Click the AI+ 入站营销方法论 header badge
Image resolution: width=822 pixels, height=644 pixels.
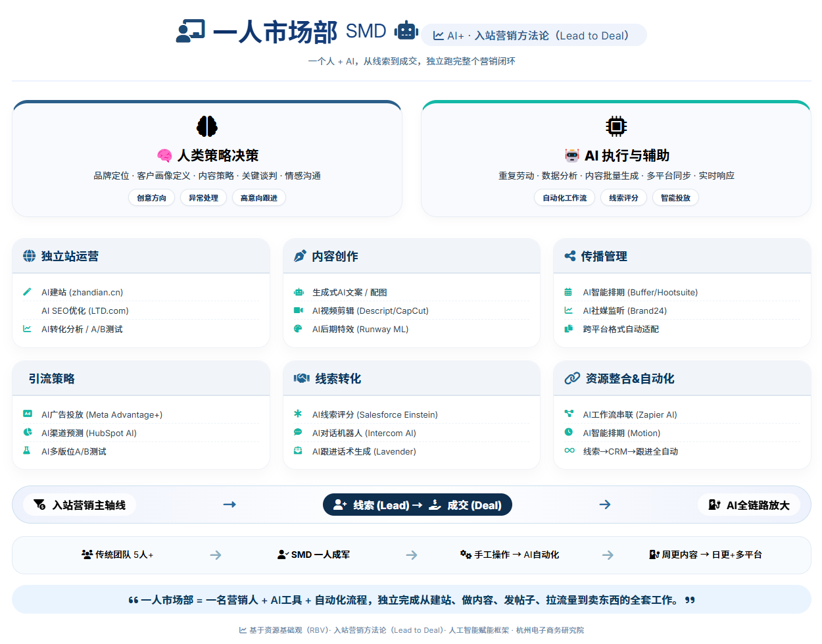tap(533, 36)
